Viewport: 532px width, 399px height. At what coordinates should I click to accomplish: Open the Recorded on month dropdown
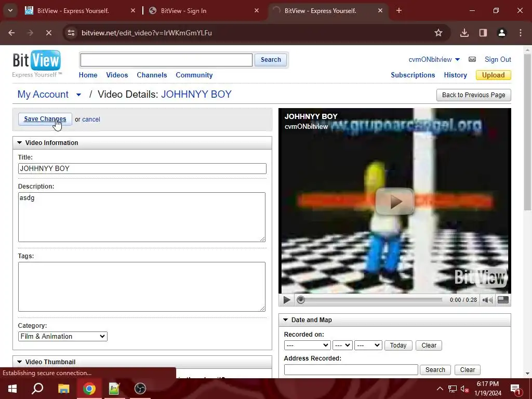coord(307,345)
